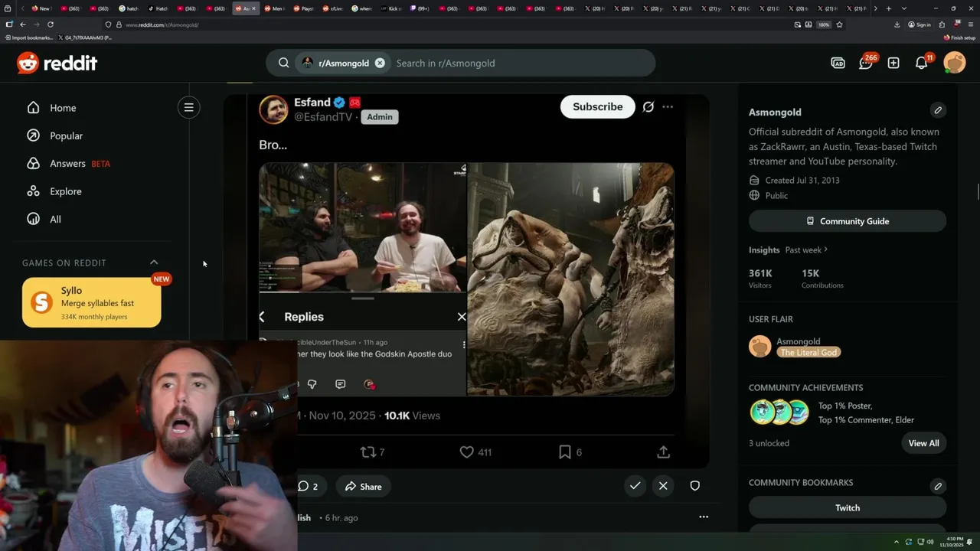This screenshot has height=551, width=980.
Task: Click the search magnifier icon
Action: (x=283, y=64)
